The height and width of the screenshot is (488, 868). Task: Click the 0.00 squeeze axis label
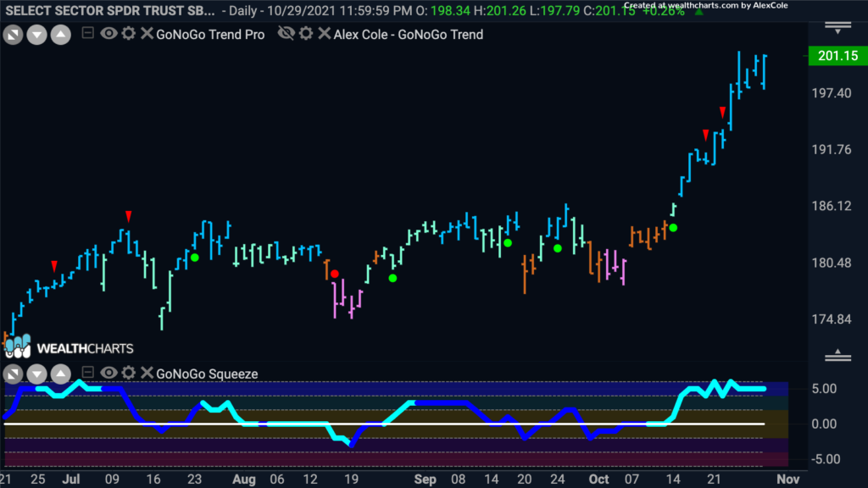824,424
